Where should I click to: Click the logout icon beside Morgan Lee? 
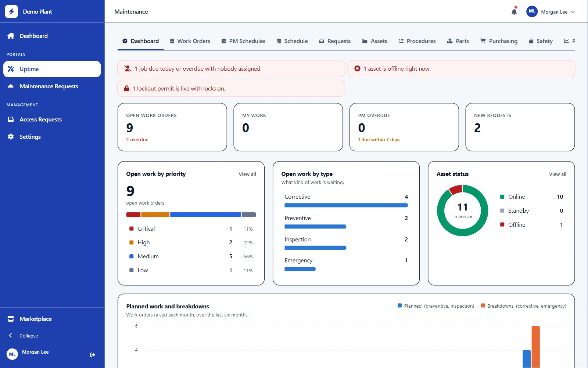click(93, 355)
